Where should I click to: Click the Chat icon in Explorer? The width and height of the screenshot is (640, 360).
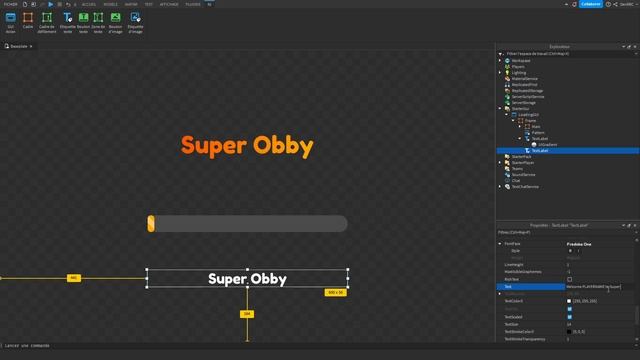coord(507,180)
